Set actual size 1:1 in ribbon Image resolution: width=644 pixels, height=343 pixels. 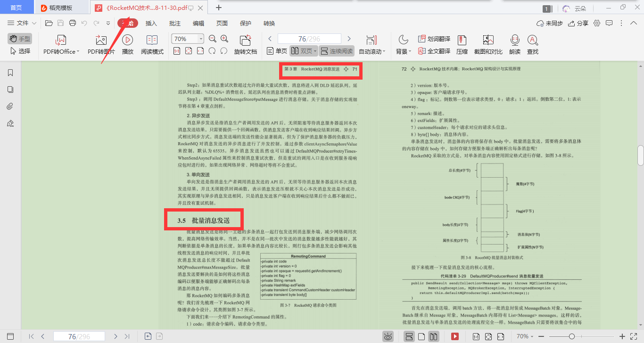tap(177, 51)
